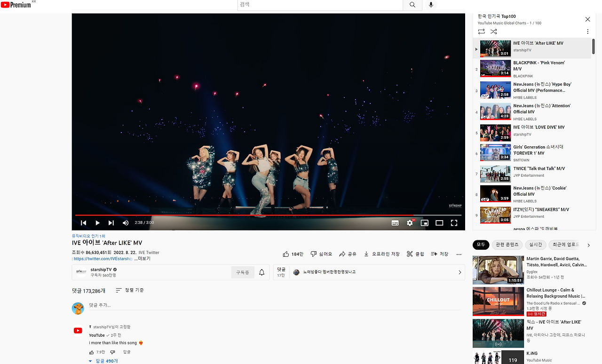Open BLACKPINK 'Pink Venom' playlist thumbnail
This screenshot has width=602, height=364.
[495, 69]
